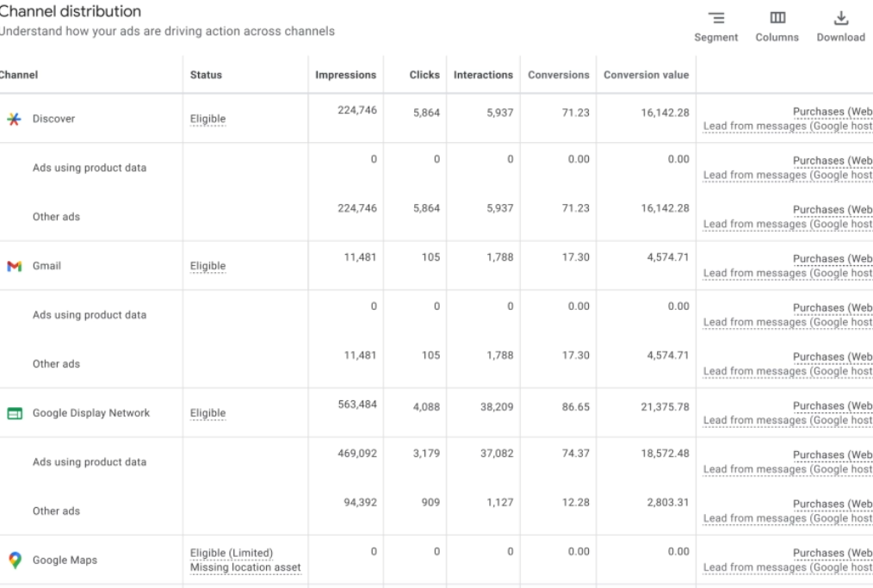Click Eligible status for Discover

point(207,119)
